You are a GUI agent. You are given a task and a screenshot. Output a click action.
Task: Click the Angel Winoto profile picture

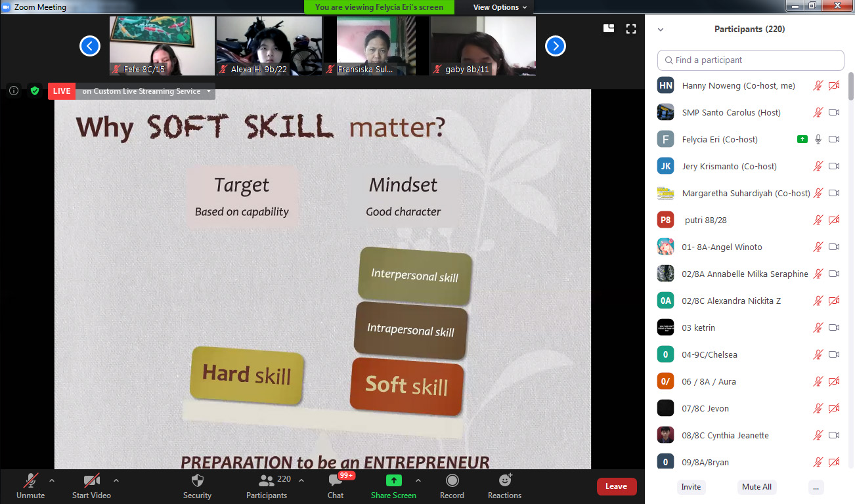click(x=666, y=247)
